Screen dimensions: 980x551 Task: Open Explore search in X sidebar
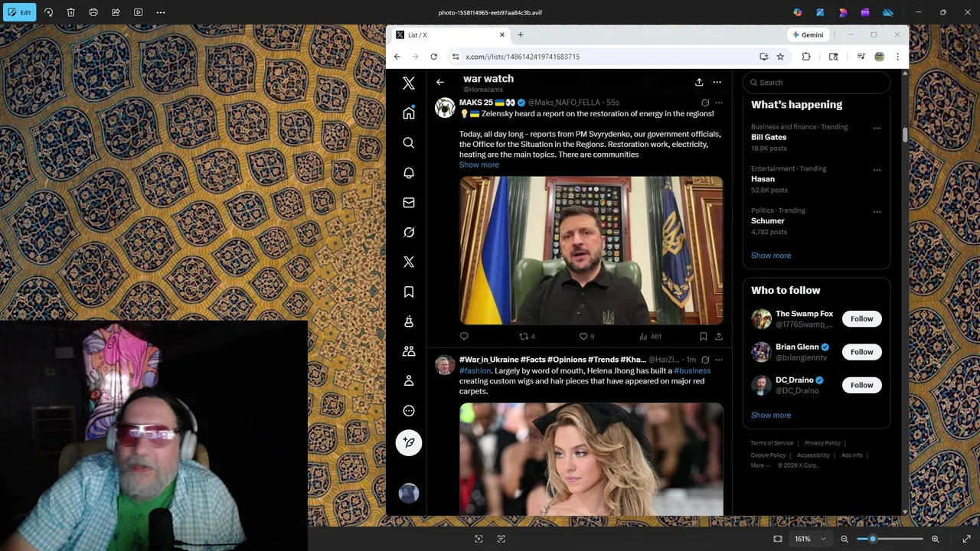409,143
